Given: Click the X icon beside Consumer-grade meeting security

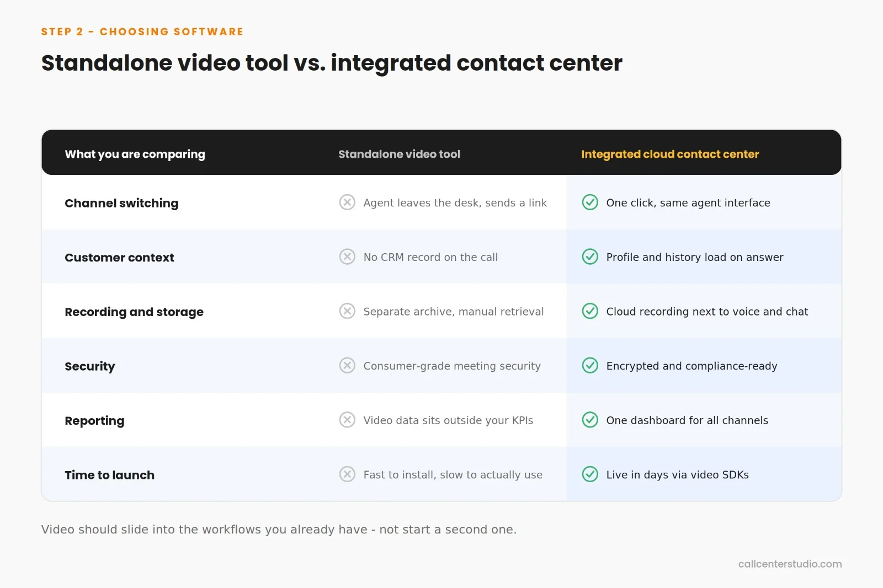Looking at the screenshot, I should tap(347, 365).
